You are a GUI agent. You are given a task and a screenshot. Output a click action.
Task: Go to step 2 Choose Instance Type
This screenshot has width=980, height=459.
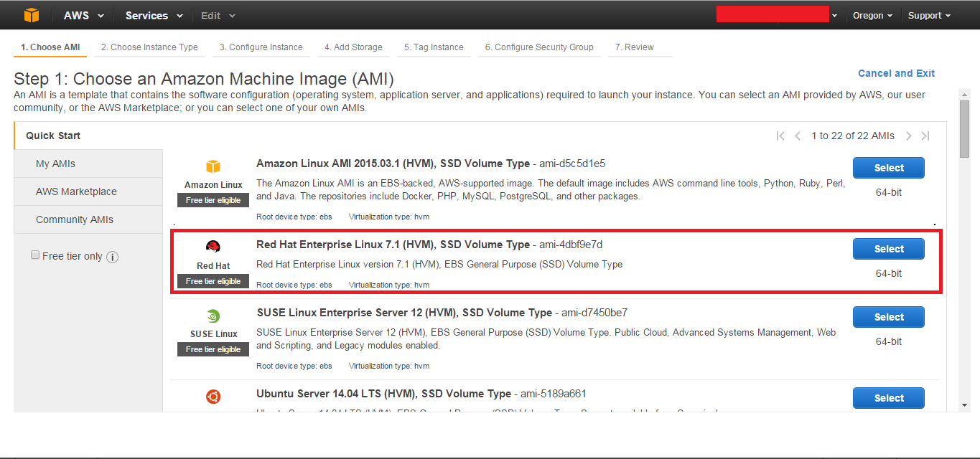[x=149, y=47]
